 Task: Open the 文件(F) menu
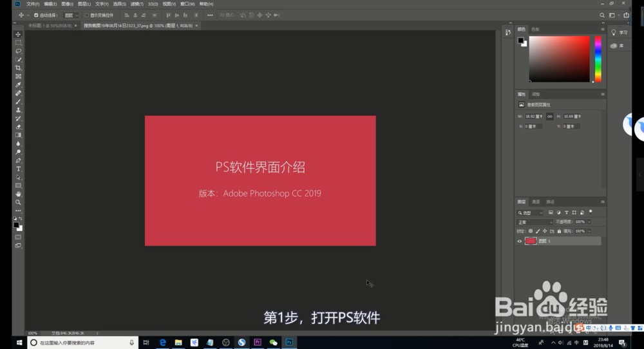pos(33,4)
